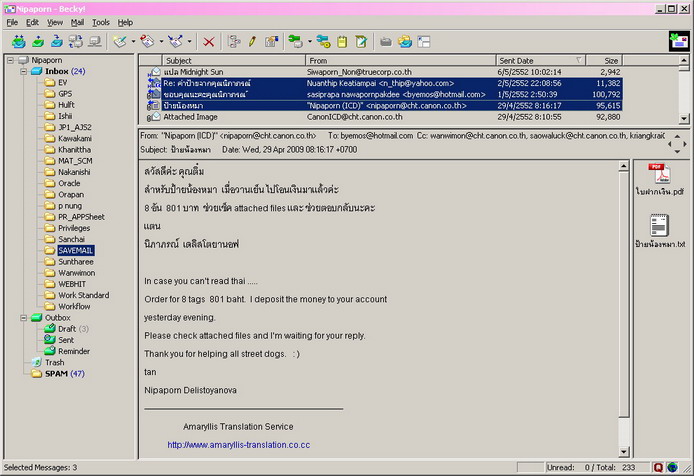
Task: Click the blue tray with curved arrow icon
Action: point(57,42)
